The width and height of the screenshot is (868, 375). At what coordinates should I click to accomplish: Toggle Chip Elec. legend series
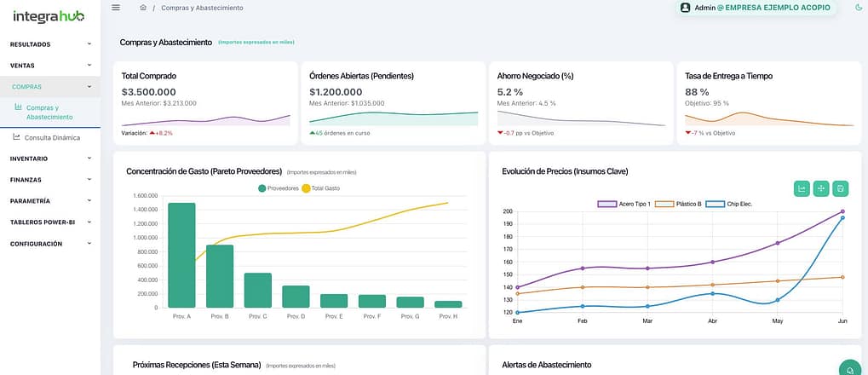728,204
